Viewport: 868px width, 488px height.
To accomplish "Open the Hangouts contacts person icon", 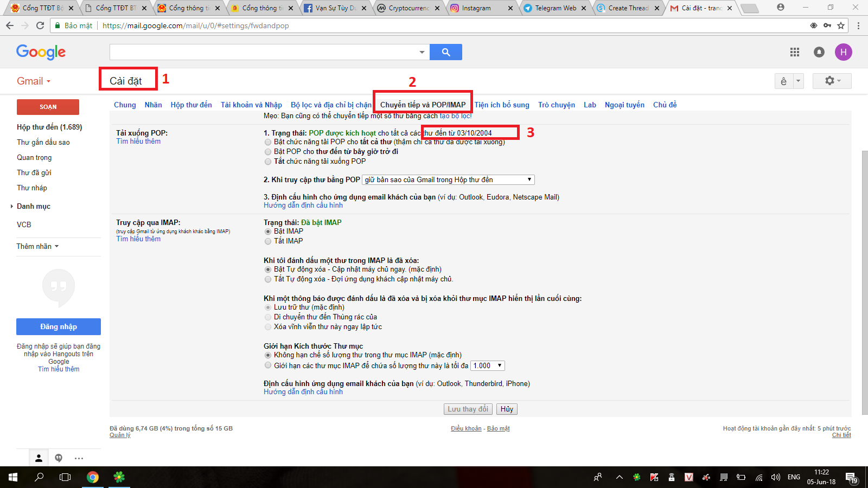I will 39,458.
